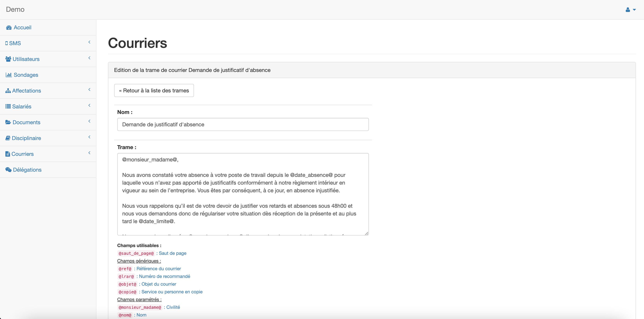
Task: Click Numéro de recommandé link
Action: 164,277
